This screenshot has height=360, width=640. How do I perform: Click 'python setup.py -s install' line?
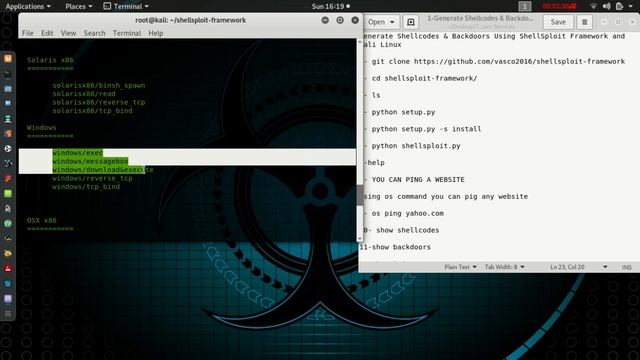(426, 129)
